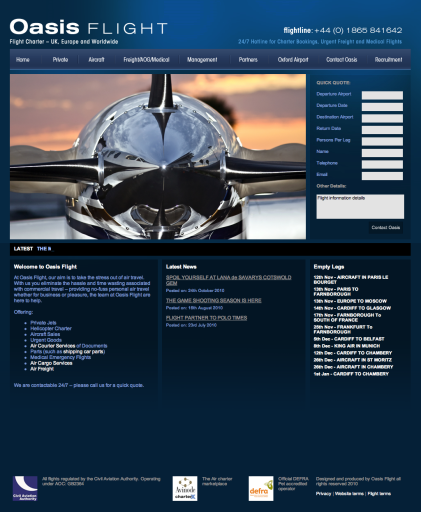Open the Home menu item
This screenshot has width=421, height=512.
(x=23, y=60)
